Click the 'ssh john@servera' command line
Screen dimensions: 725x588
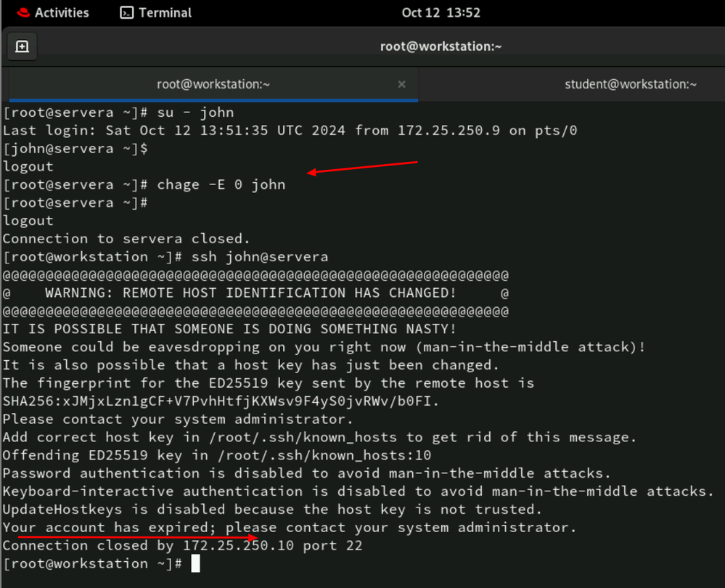coord(260,257)
